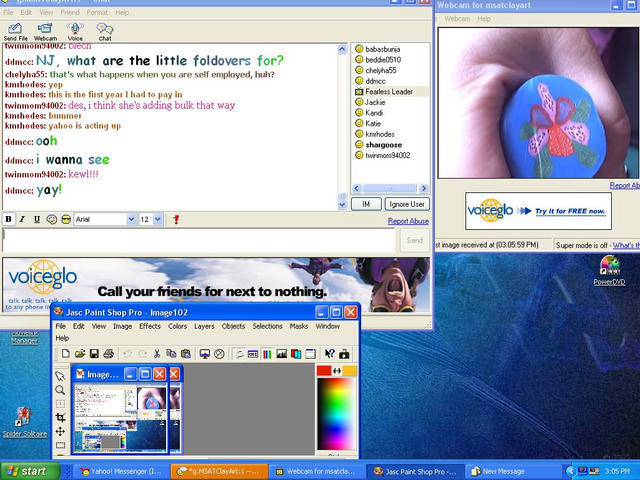Click the Windows start button
This screenshot has width=640, height=480.
(30, 471)
